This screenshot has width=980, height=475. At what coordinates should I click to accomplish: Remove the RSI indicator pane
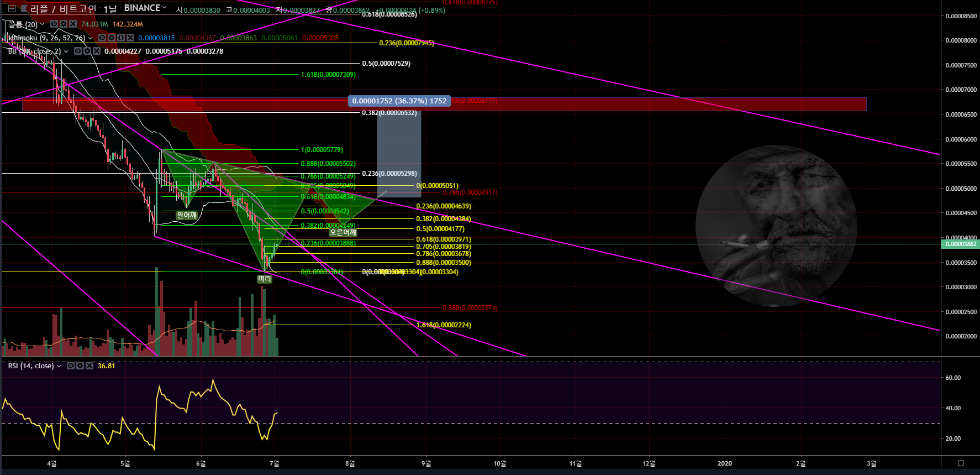pyautogui.click(x=89, y=366)
